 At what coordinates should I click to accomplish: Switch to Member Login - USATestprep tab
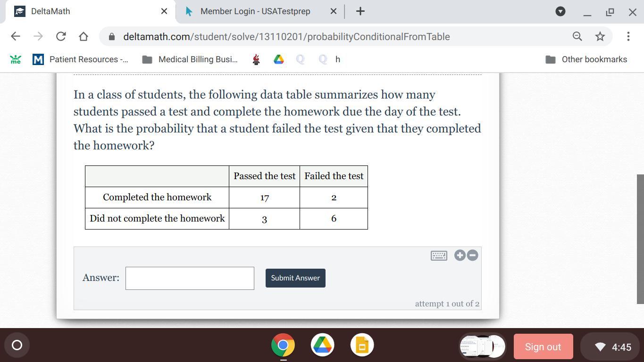coord(255,11)
